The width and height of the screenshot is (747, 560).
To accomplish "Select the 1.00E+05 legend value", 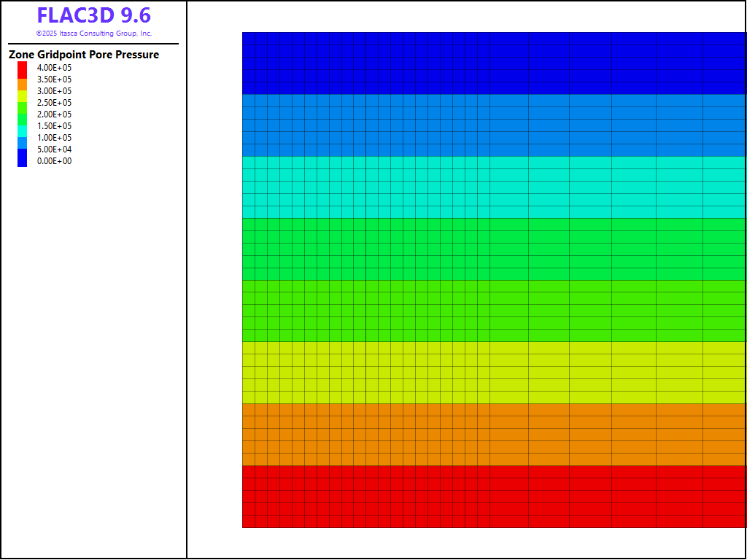I will click(54, 138).
